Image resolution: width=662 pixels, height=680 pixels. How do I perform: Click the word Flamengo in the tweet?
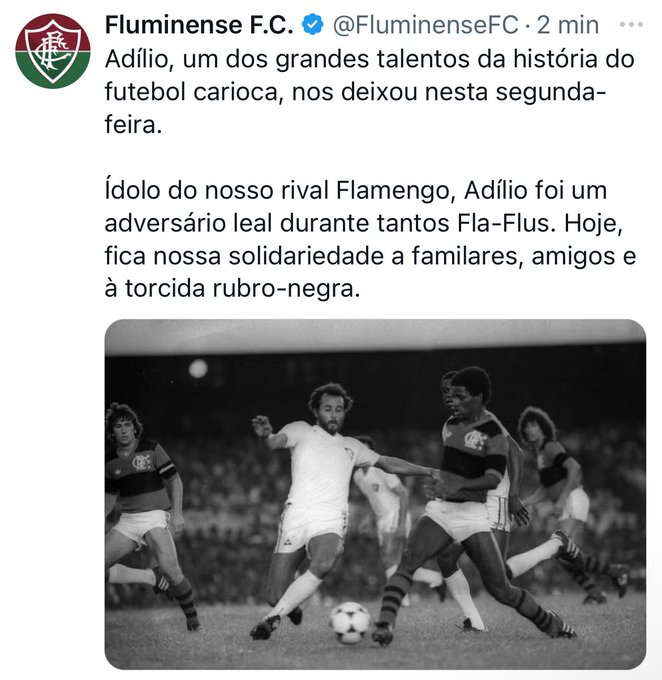click(x=392, y=191)
